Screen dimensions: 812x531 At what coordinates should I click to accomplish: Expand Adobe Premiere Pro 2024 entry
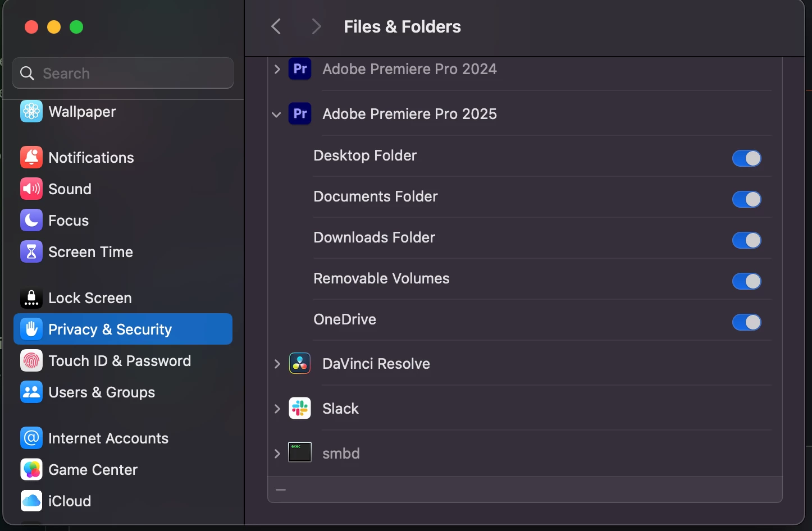pyautogui.click(x=277, y=69)
